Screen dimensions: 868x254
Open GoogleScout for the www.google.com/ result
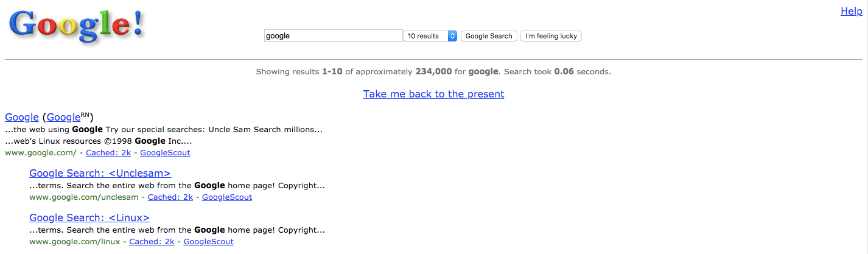[x=165, y=153]
